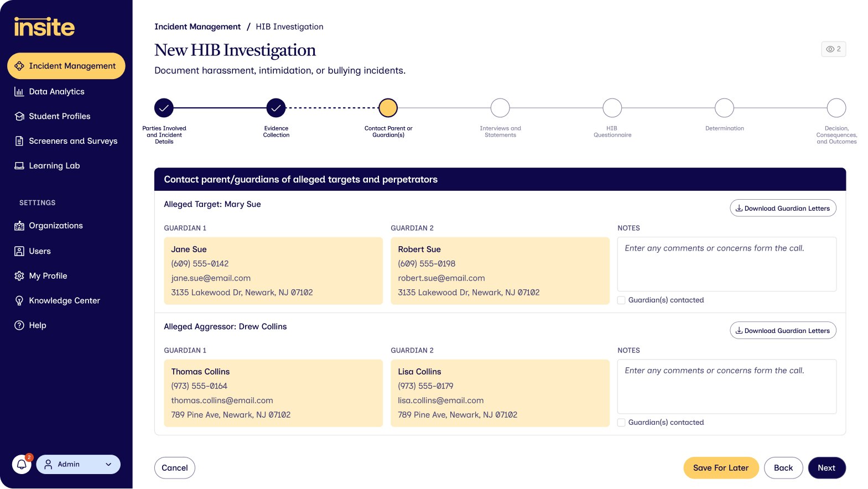This screenshot has width=868, height=489.
Task: Click the Cancel button
Action: 175,468
